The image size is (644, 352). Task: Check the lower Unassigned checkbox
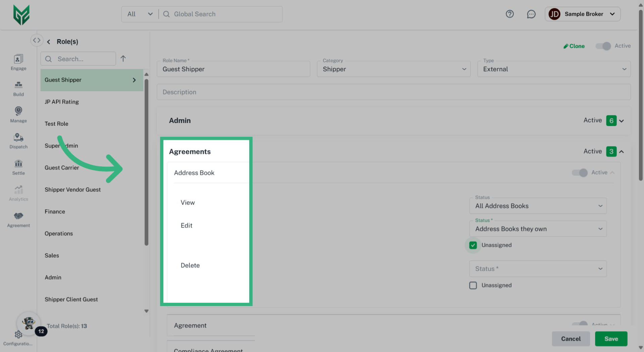point(473,285)
